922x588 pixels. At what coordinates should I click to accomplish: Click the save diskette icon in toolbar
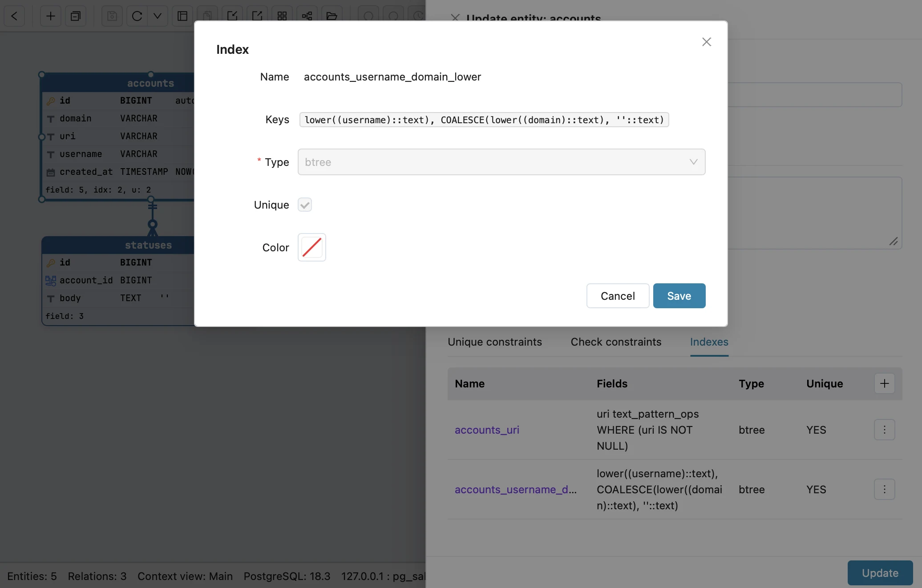(x=112, y=16)
